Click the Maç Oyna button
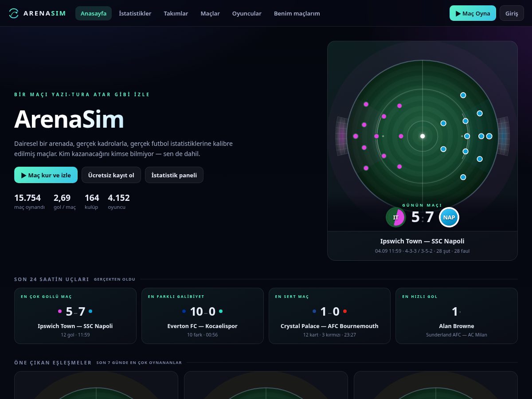532x399 pixels. [473, 13]
